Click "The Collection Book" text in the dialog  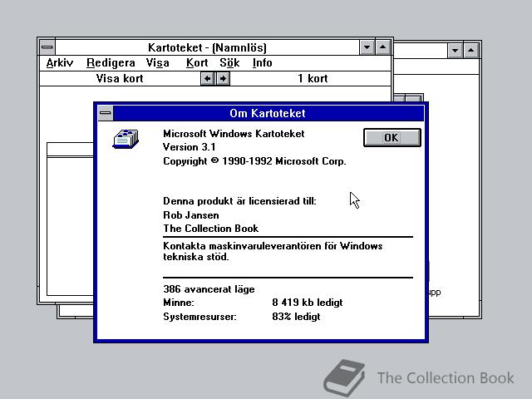point(210,229)
